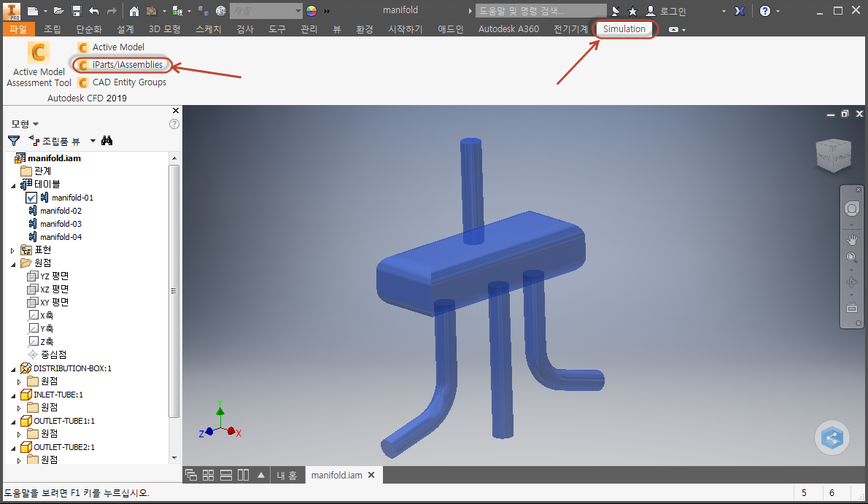The height and width of the screenshot is (504, 868).
Task: Switch to the Autodesk A360 tab
Action: click(508, 28)
